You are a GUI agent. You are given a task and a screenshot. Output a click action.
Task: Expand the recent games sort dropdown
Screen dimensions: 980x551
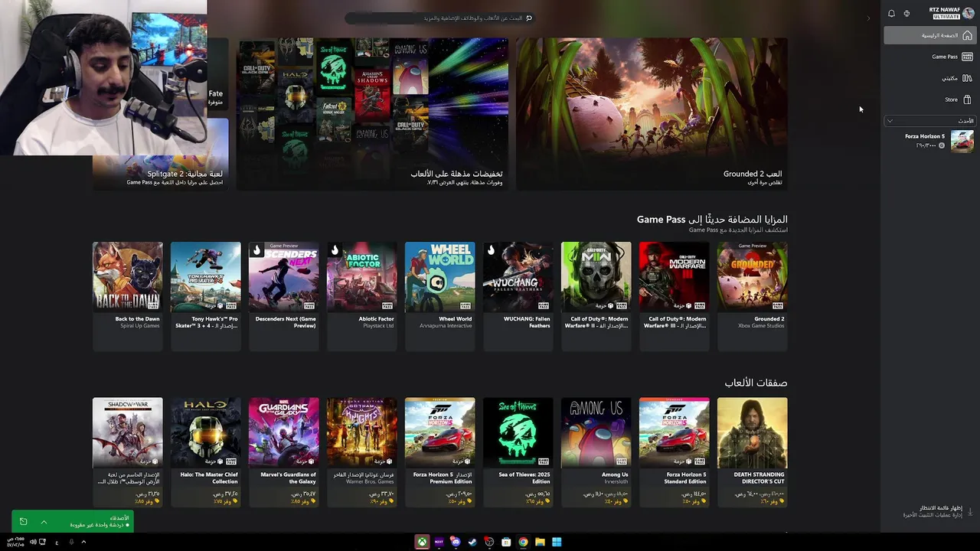(x=929, y=121)
